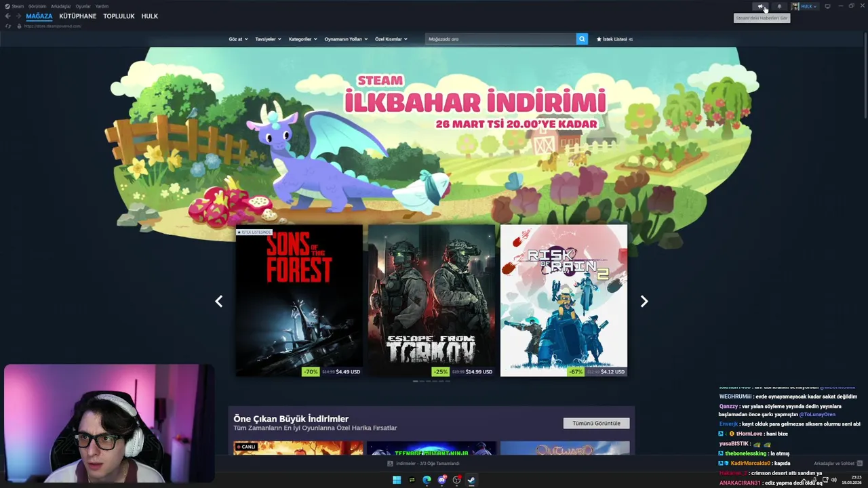Expand the Göz at dropdown
This screenshot has height=488, width=868.
coord(238,39)
